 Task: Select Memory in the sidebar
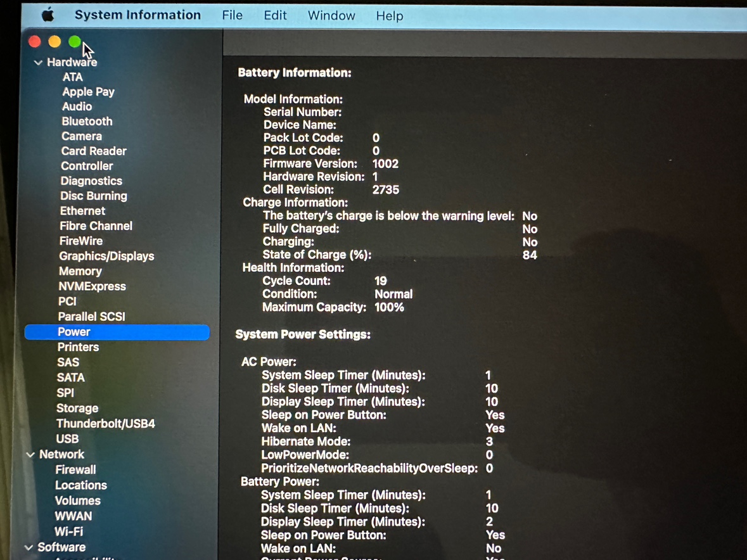[x=80, y=271]
